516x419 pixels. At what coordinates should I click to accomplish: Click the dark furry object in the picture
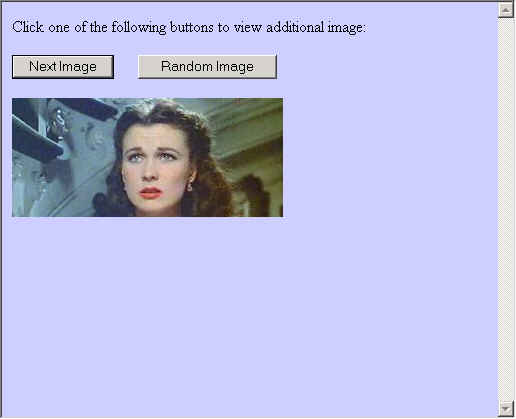pos(255,195)
